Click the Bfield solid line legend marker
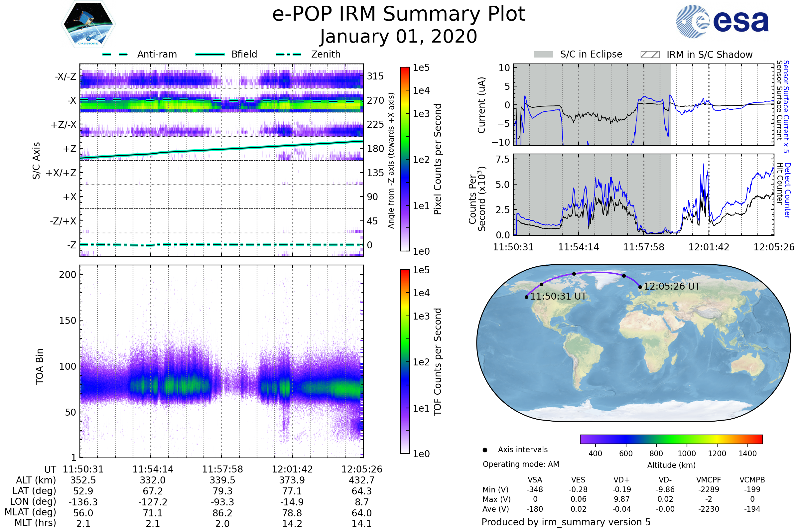Viewport: 798px width, 532px height. click(x=210, y=54)
